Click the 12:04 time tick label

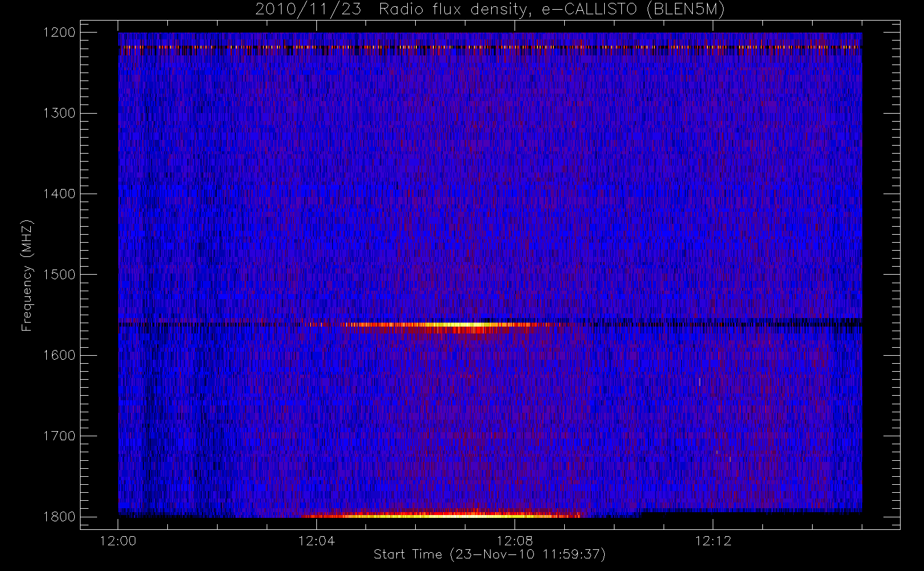click(316, 541)
